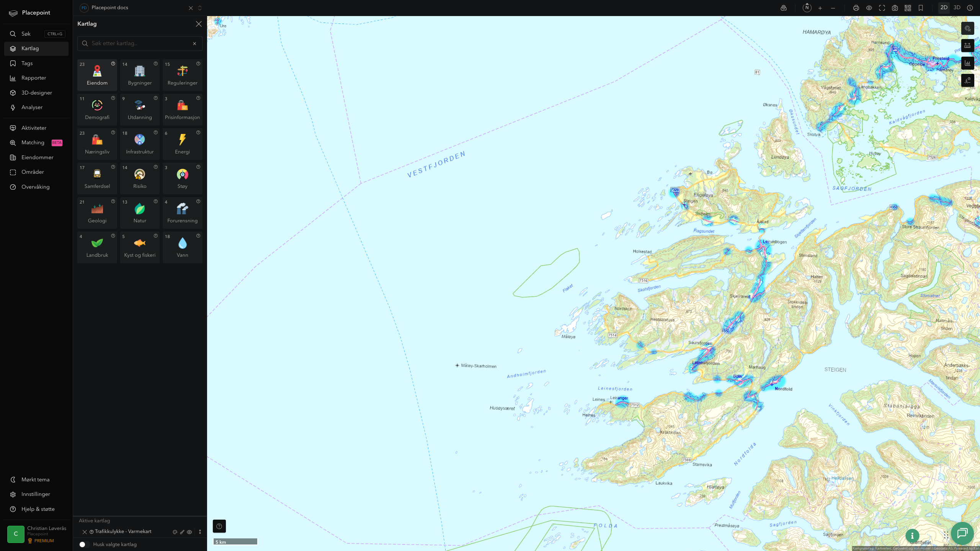Open the Bygninger layer category
Image resolution: width=980 pixels, height=551 pixels.
[x=140, y=75]
